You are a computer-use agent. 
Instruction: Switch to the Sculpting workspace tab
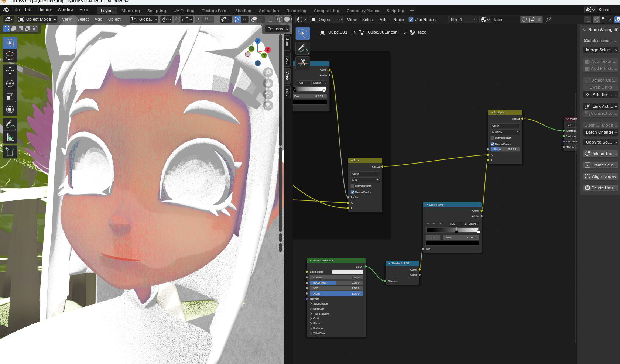(157, 11)
